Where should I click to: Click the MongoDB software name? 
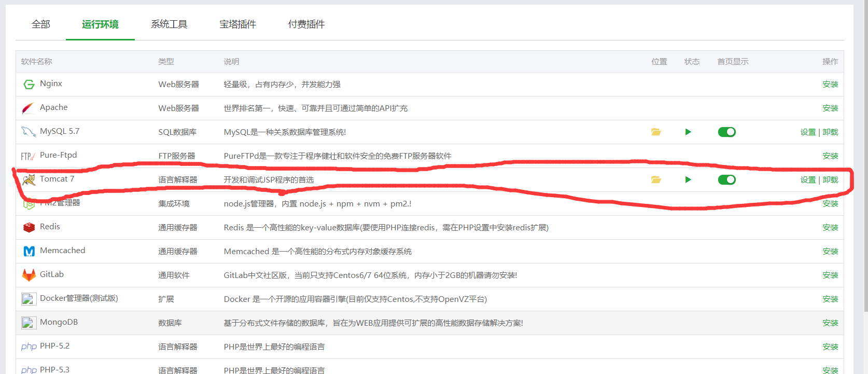coord(59,322)
